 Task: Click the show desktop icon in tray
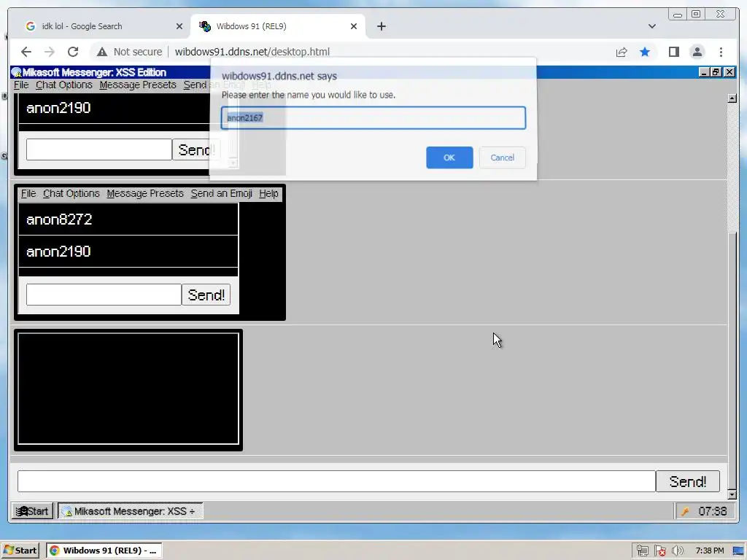[738, 551]
